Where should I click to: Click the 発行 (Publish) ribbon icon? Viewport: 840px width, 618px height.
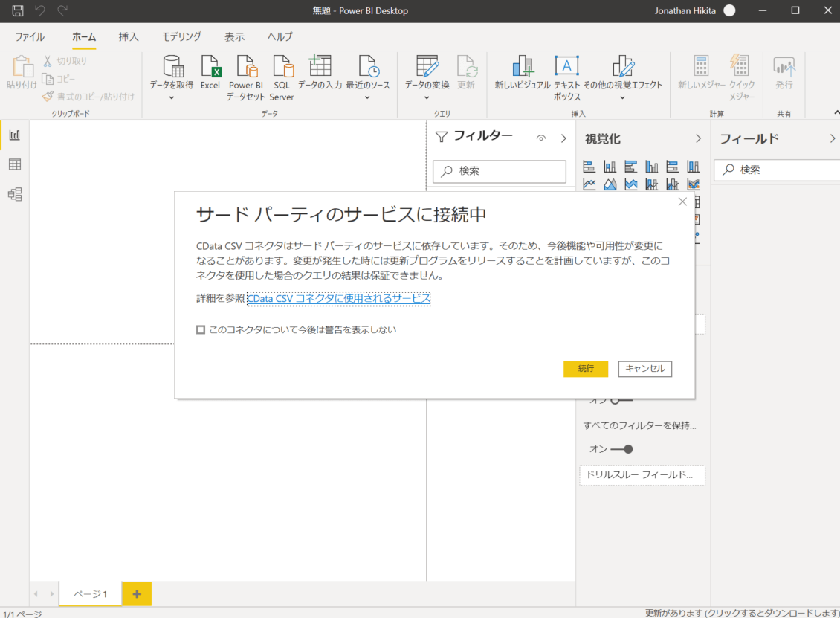coord(784,72)
